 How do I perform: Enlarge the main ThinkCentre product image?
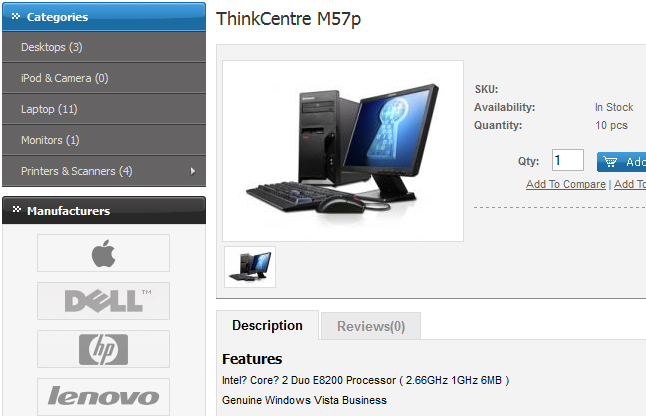[x=342, y=151]
